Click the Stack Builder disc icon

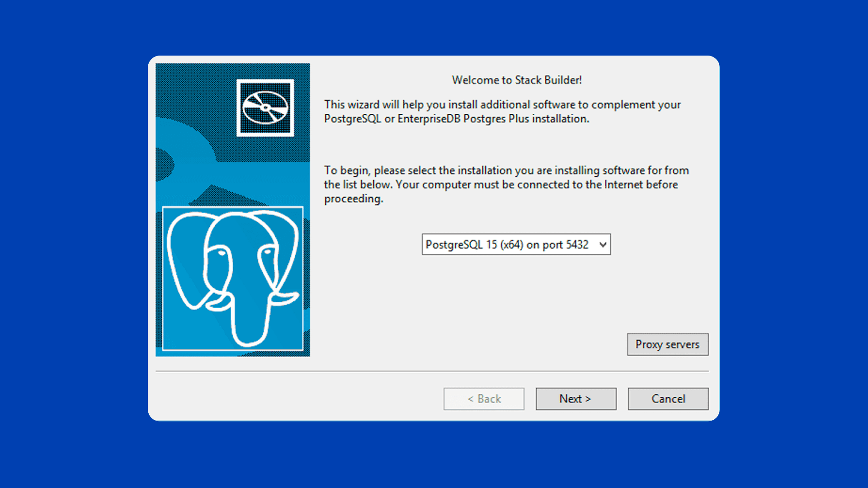[264, 108]
